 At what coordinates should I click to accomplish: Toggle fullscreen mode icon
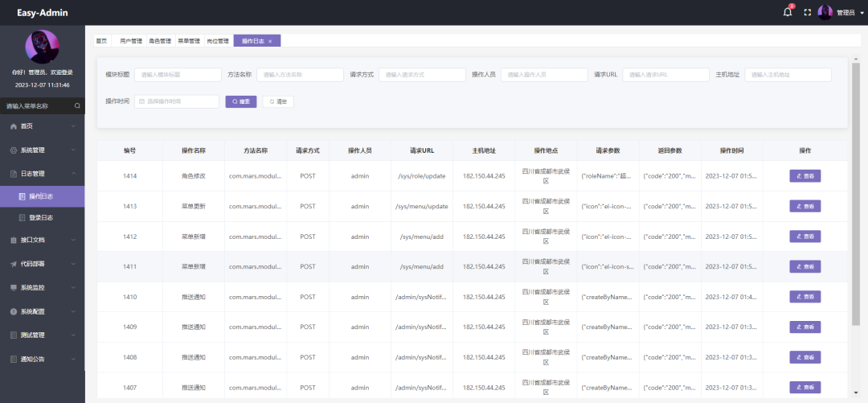pos(807,12)
